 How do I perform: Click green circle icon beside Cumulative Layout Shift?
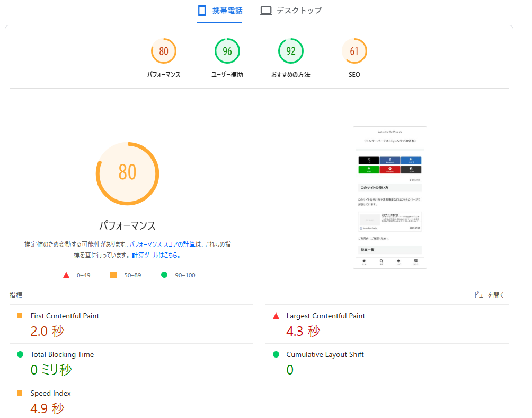coord(276,354)
